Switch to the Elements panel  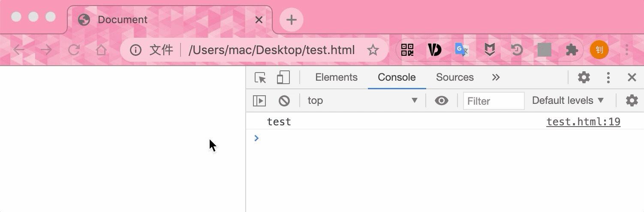[336, 78]
